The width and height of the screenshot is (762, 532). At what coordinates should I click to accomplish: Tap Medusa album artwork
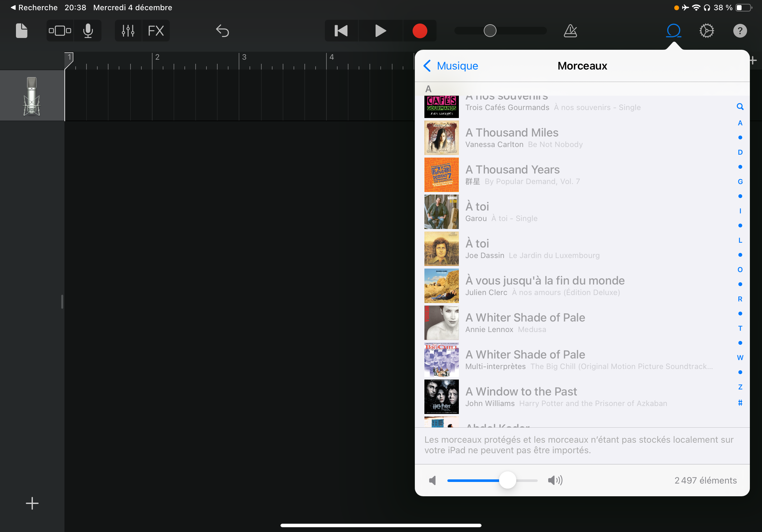click(441, 323)
